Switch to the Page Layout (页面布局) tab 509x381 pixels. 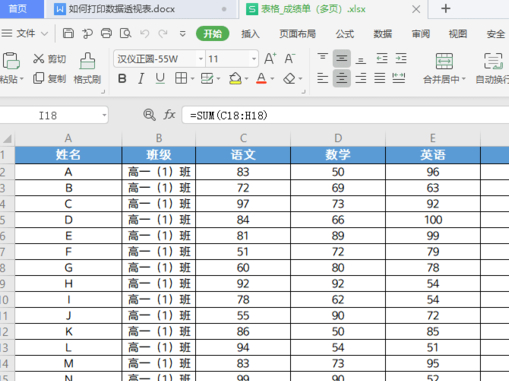(x=297, y=34)
